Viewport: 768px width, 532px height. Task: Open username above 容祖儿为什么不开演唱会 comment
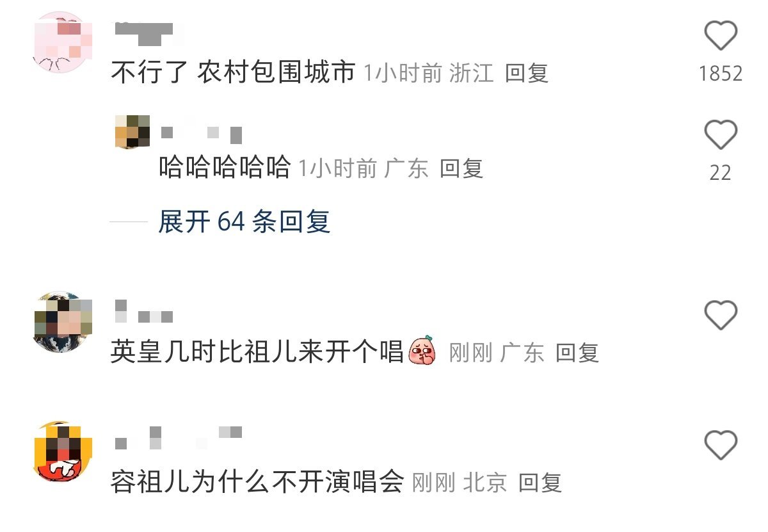(x=179, y=437)
